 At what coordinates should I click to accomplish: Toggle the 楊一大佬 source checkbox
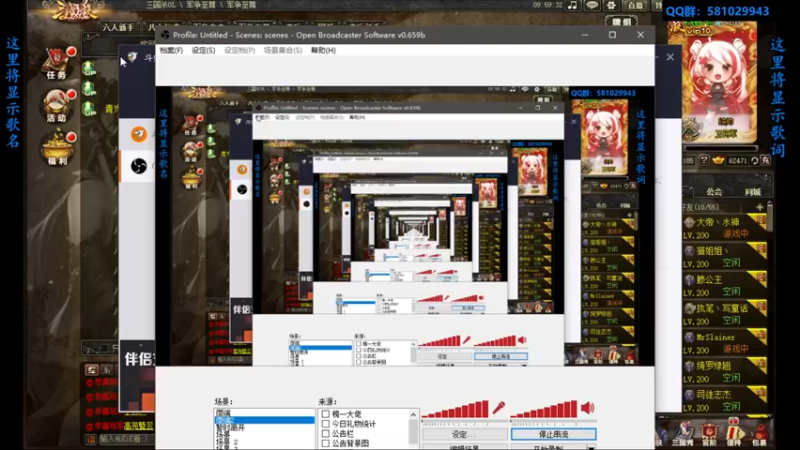click(326, 414)
